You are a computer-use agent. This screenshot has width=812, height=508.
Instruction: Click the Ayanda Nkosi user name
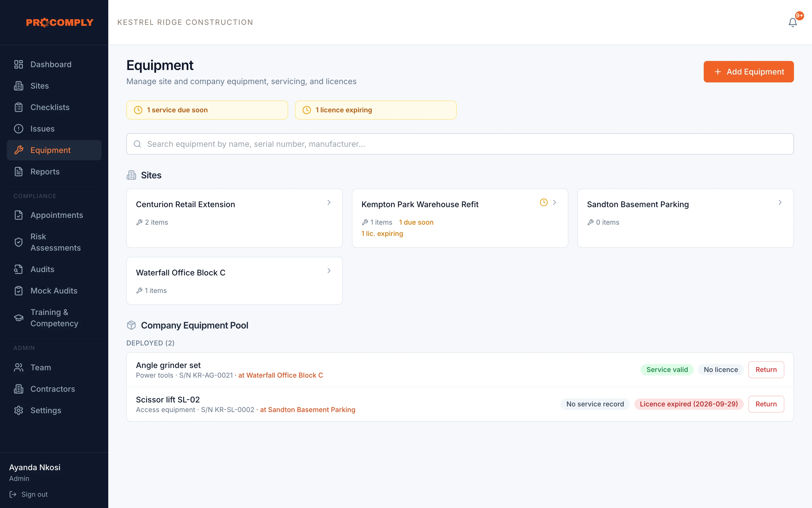coord(35,467)
